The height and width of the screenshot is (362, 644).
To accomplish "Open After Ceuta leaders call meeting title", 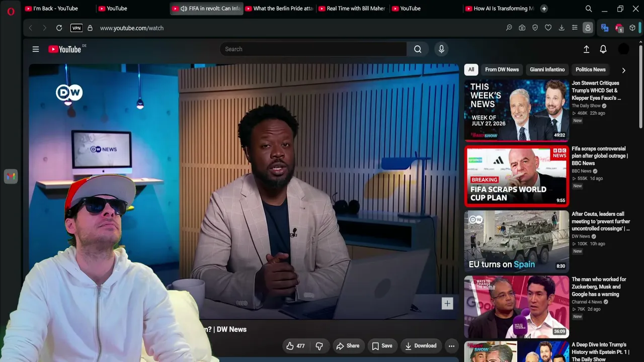I will coord(601,221).
